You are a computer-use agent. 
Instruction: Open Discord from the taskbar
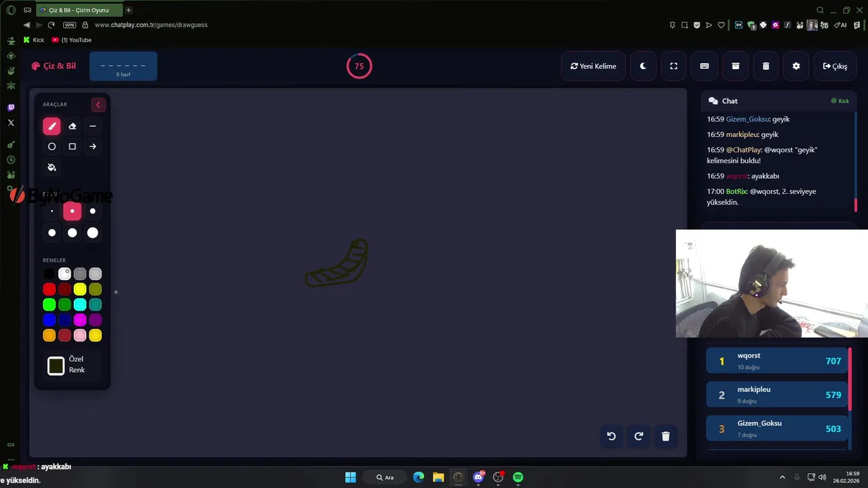pyautogui.click(x=479, y=477)
